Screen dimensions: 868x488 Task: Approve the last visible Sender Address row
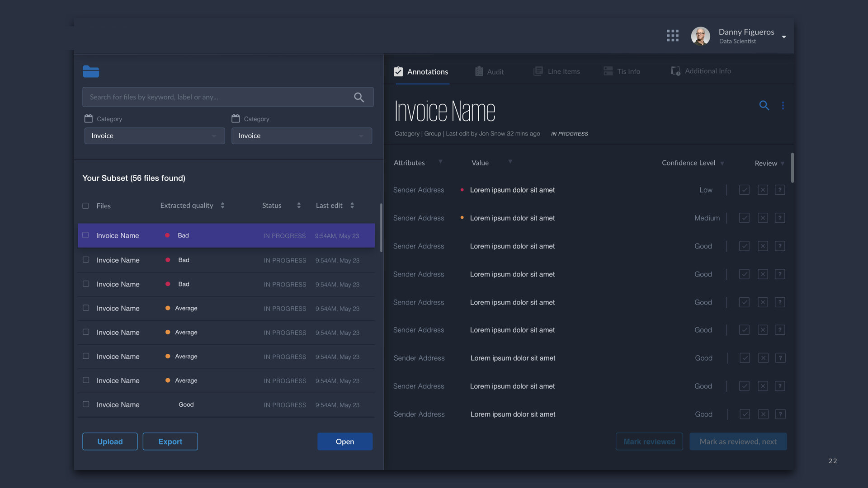click(745, 414)
